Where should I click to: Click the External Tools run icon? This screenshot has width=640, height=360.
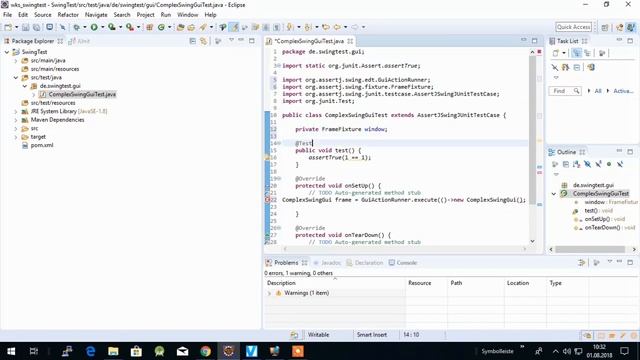tap(130, 27)
